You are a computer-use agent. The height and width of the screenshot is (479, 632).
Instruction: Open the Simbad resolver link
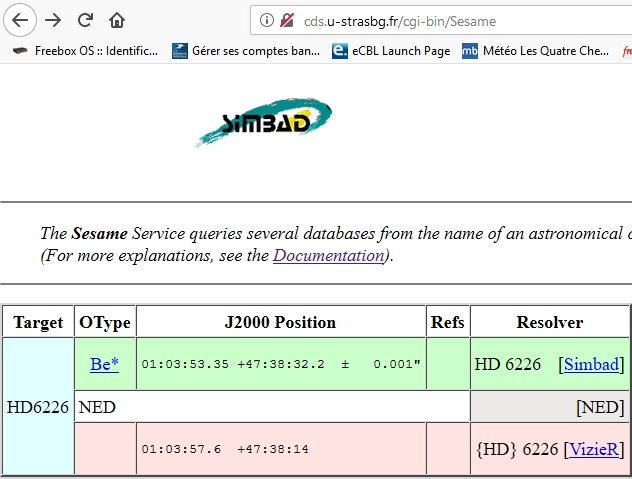pos(591,364)
